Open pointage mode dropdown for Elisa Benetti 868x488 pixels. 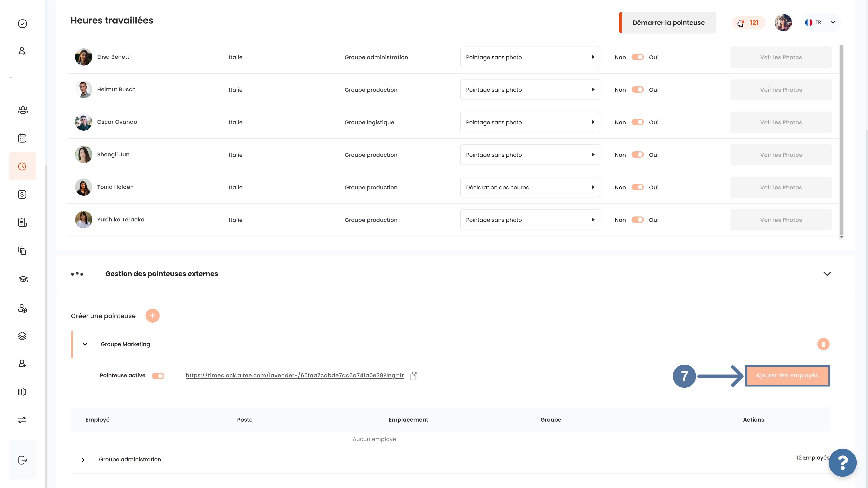tap(530, 57)
